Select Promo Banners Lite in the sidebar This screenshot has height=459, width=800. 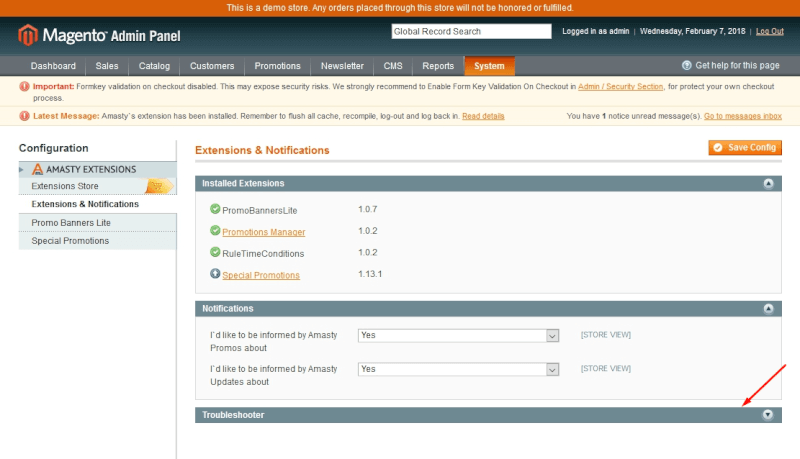[x=71, y=223]
